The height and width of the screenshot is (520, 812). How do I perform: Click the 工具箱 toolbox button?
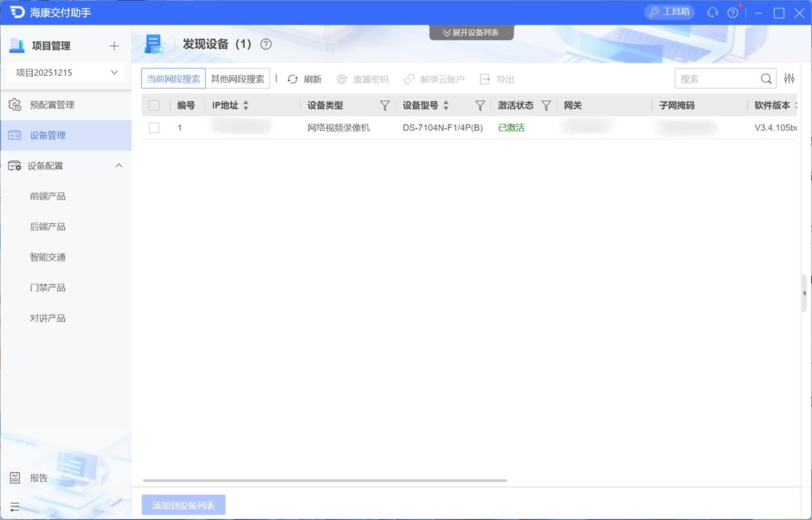tap(669, 12)
